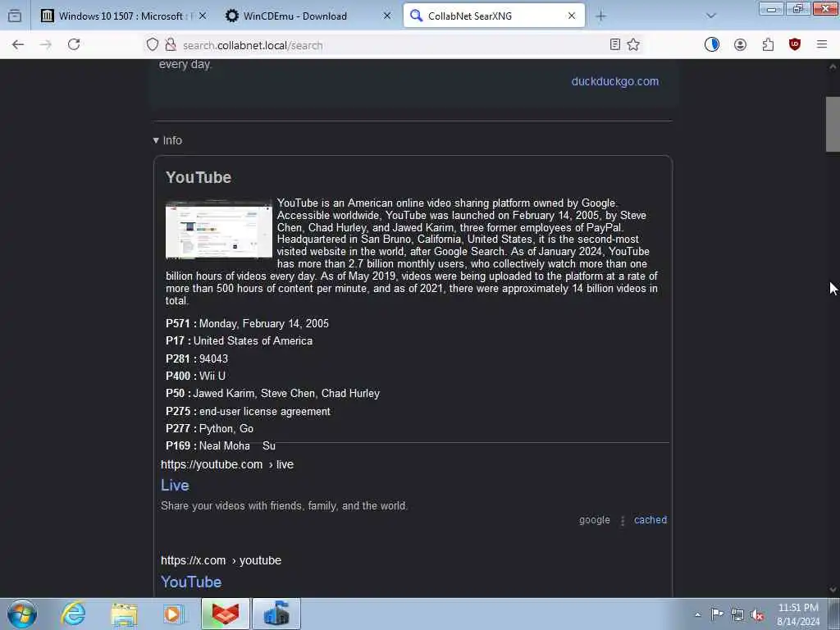
Task: Click the blue app icon in taskbar
Action: (276, 614)
